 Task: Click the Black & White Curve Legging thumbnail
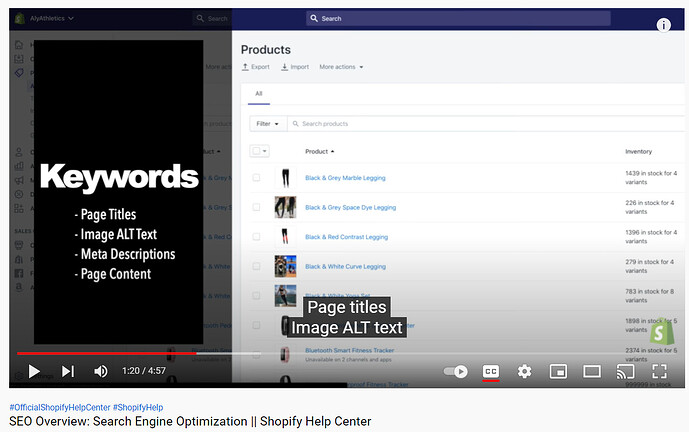(285, 266)
